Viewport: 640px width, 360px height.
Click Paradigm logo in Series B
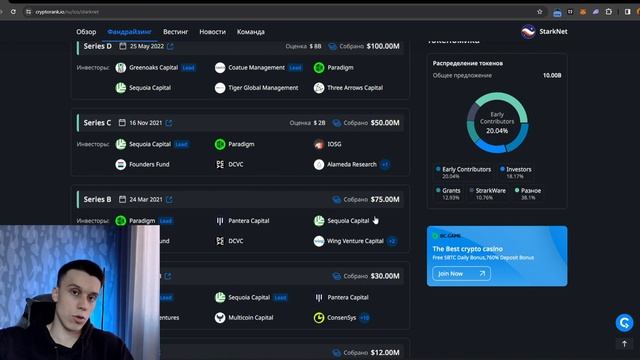pos(121,221)
